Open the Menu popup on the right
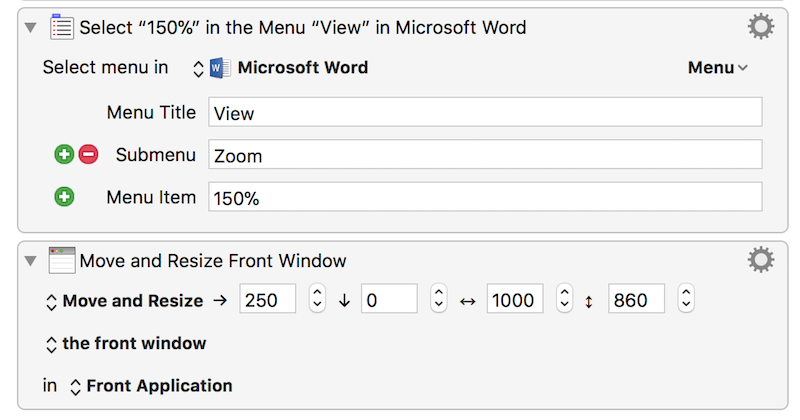Viewport: 800px width, 420px height. [x=717, y=68]
